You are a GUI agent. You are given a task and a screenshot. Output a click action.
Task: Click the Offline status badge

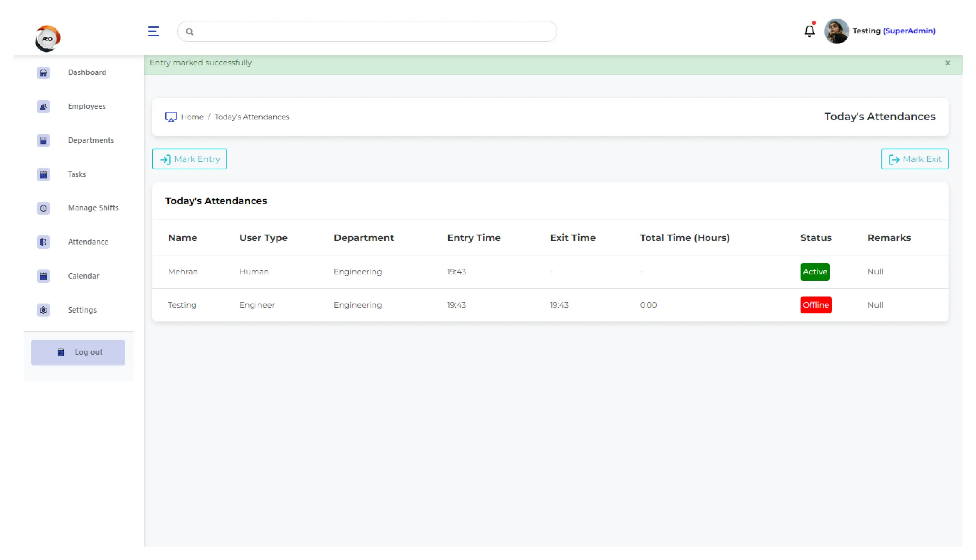coord(816,305)
